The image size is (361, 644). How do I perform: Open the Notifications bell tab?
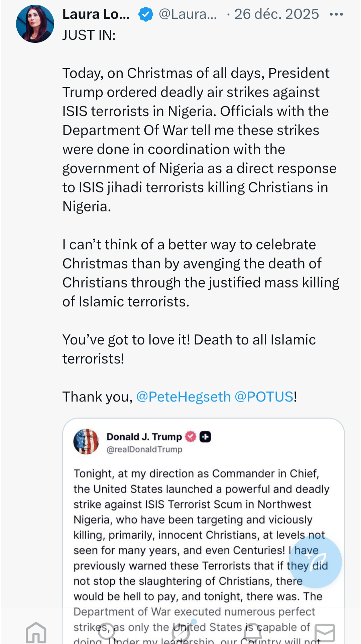coord(253,632)
